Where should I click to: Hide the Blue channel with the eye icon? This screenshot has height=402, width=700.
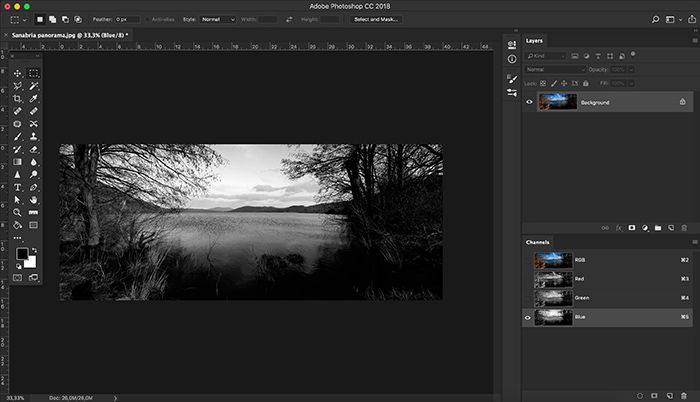[528, 318]
